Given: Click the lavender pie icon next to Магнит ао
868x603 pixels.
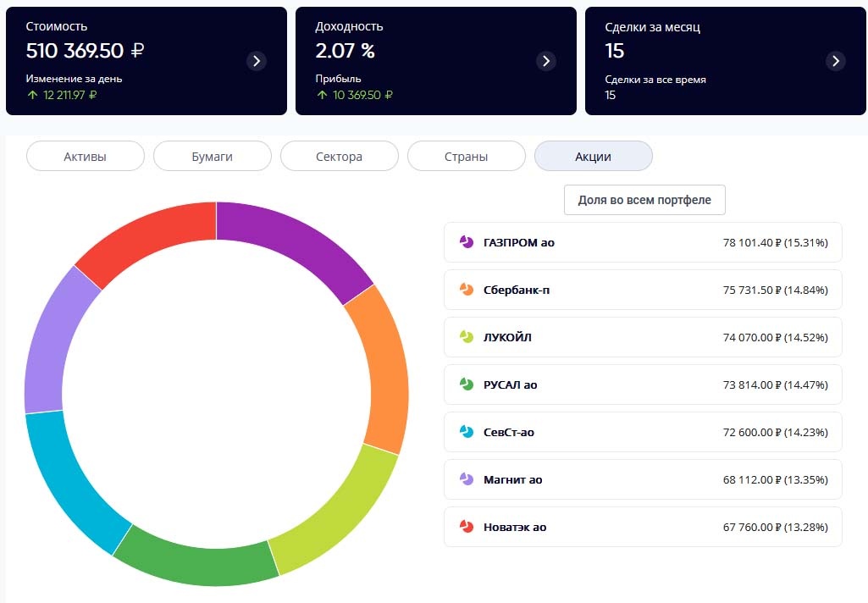Looking at the screenshot, I should pyautogui.click(x=467, y=479).
